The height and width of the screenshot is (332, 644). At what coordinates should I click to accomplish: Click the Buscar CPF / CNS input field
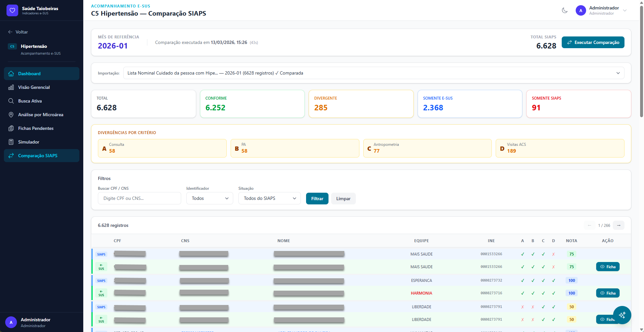pyautogui.click(x=139, y=198)
